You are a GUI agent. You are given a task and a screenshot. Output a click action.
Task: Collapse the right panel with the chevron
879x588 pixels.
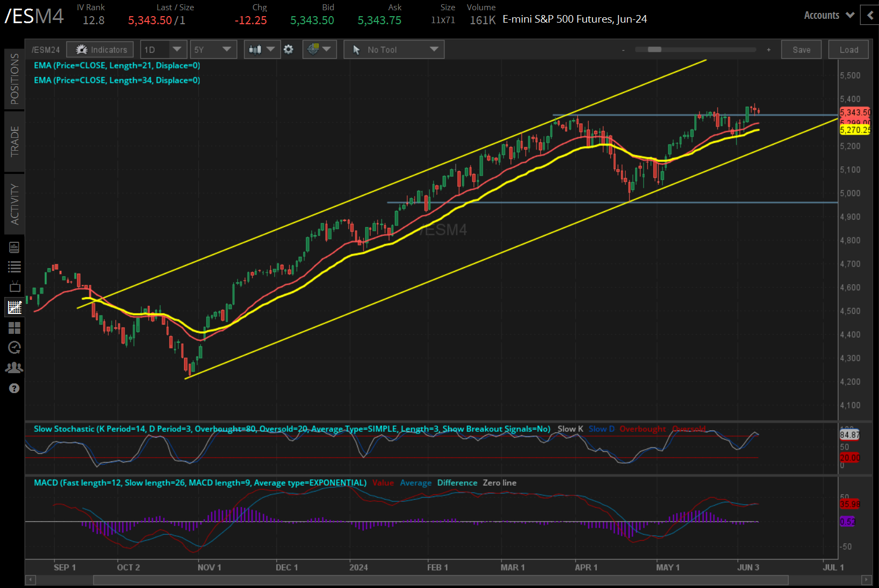pyautogui.click(x=870, y=15)
